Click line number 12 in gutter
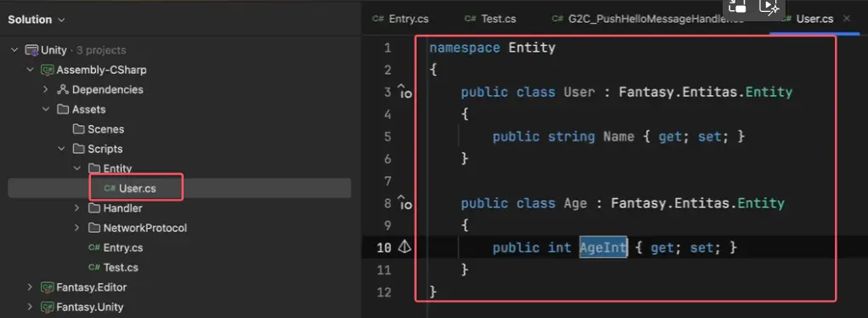The image size is (868, 318). pyautogui.click(x=383, y=292)
